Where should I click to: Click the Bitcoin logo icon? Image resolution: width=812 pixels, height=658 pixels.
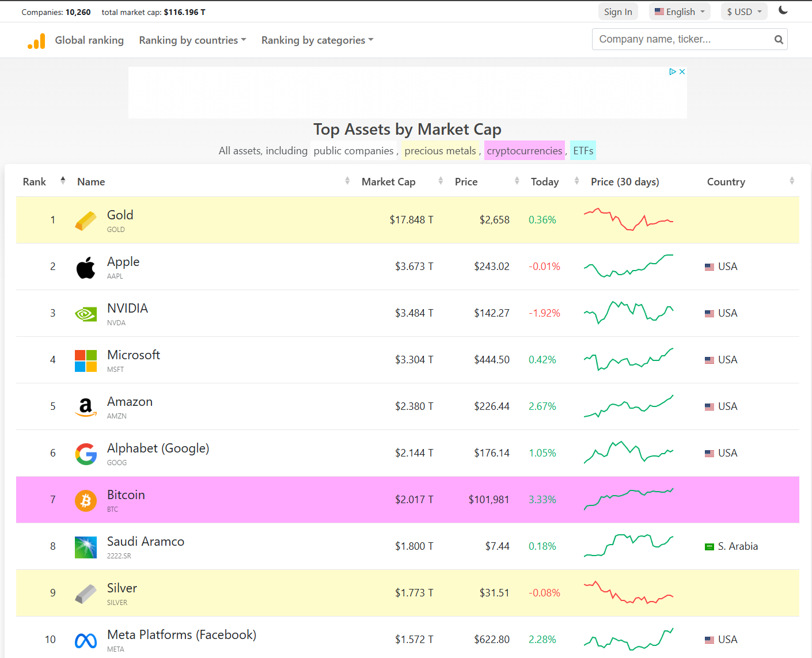[86, 501]
